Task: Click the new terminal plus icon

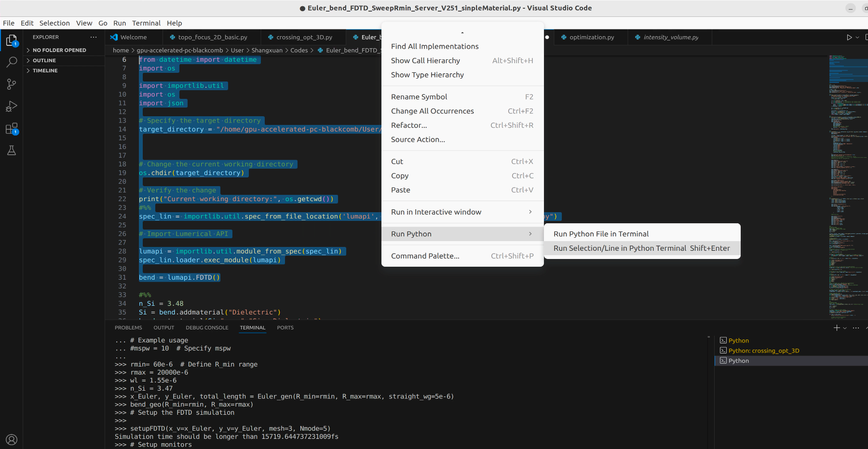Action: tap(837, 328)
